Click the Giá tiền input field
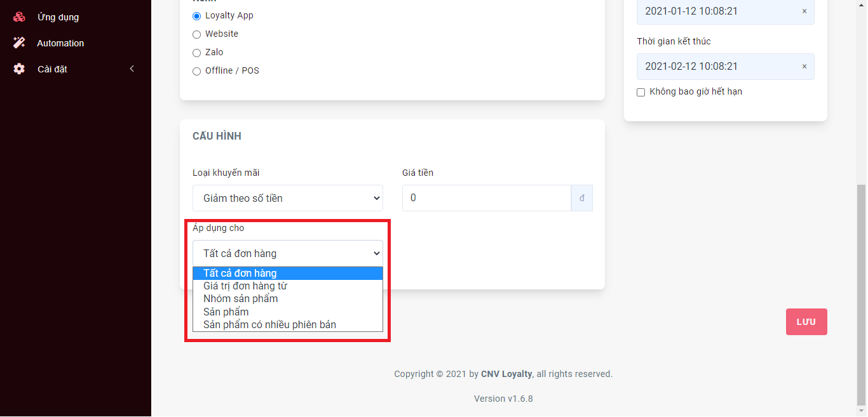Screen dimensions: 868x417 pos(487,198)
